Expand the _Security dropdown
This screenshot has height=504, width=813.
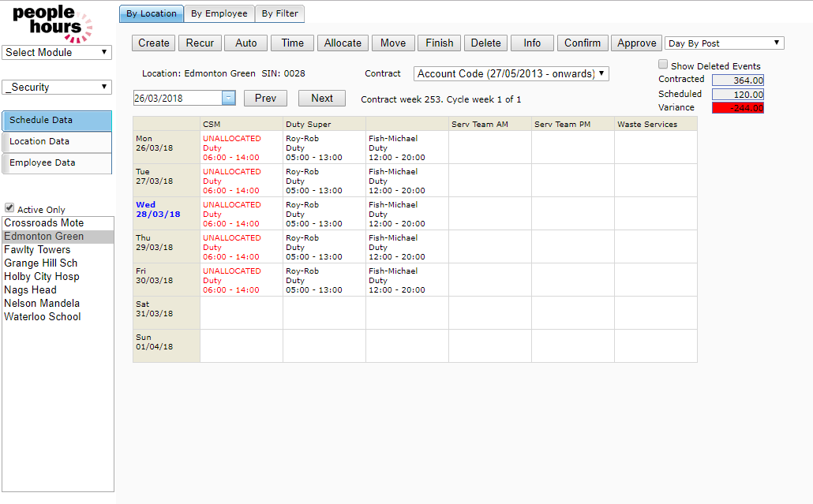[57, 88]
